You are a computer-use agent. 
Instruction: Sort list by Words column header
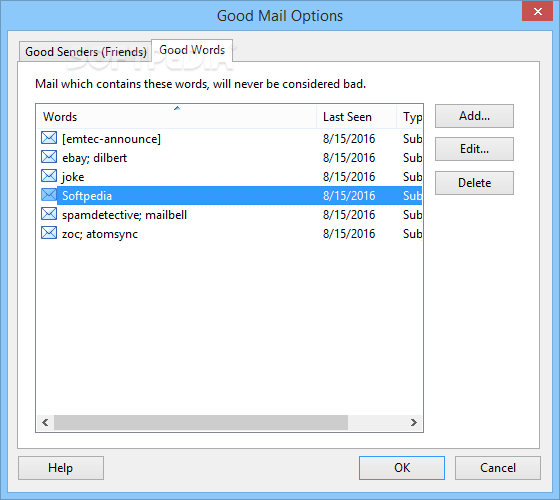[x=176, y=117]
